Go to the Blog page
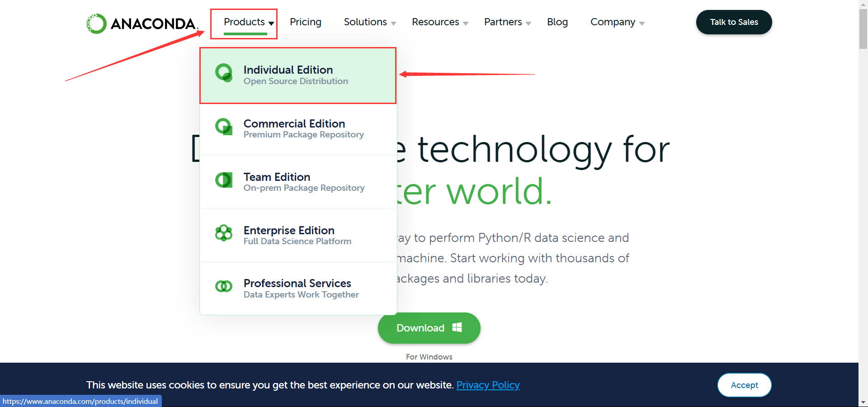The image size is (868, 407). coord(557,22)
